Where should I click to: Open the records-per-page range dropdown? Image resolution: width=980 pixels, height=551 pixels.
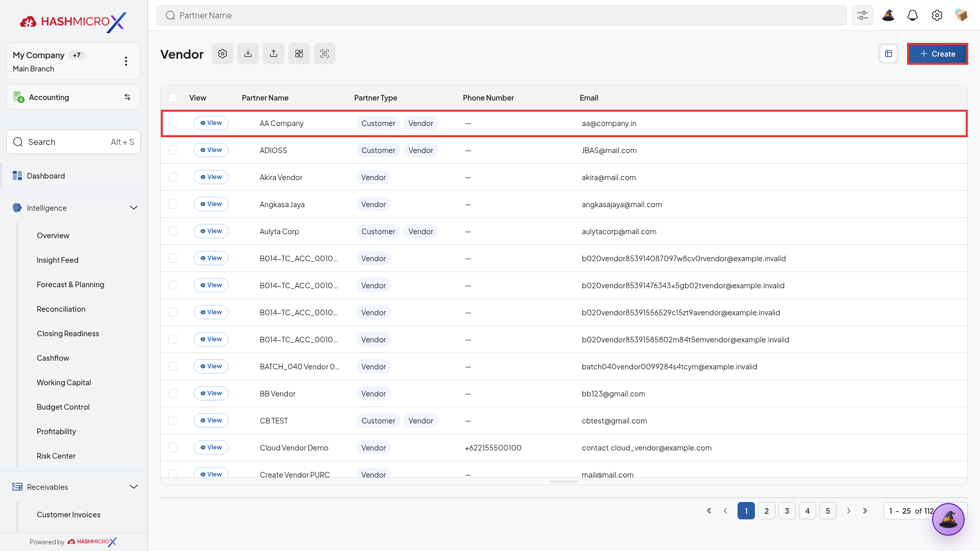coord(911,511)
